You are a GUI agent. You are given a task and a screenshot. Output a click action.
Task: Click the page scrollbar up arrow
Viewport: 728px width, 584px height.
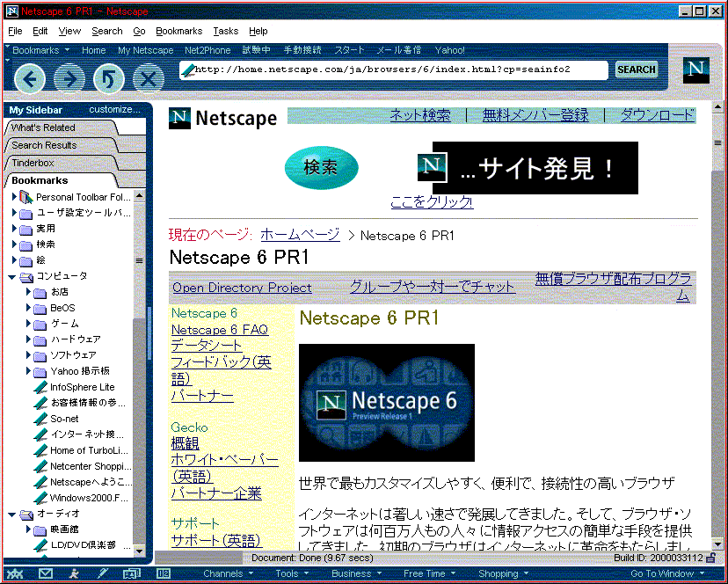coord(717,107)
